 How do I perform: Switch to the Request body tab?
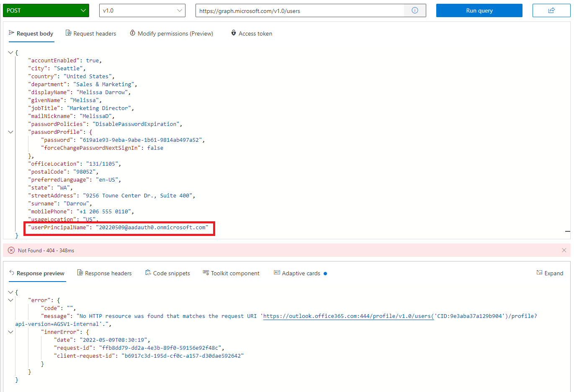(31, 33)
